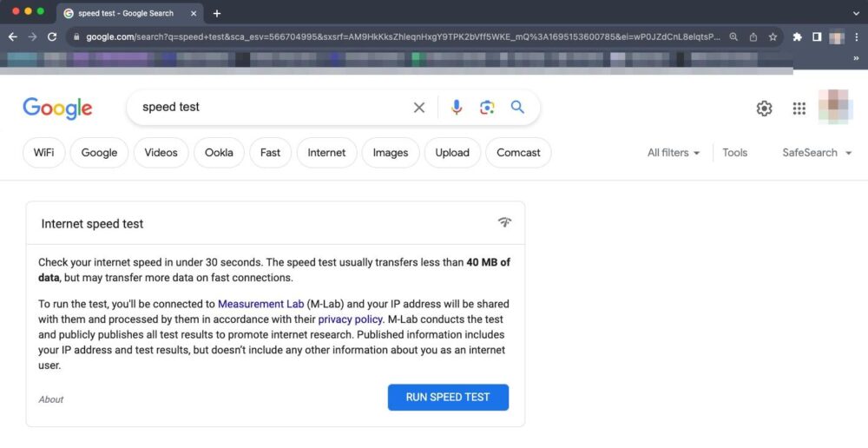
Task: Bookmark this page with the star icon
Action: pos(773,37)
